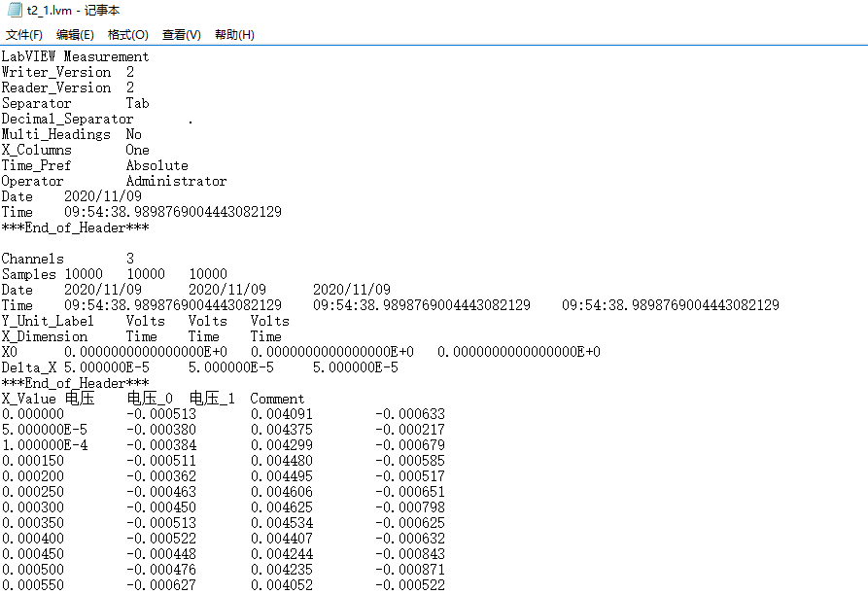The height and width of the screenshot is (594, 868).
Task: Open the 编辑(E) menu
Action: 75,35
